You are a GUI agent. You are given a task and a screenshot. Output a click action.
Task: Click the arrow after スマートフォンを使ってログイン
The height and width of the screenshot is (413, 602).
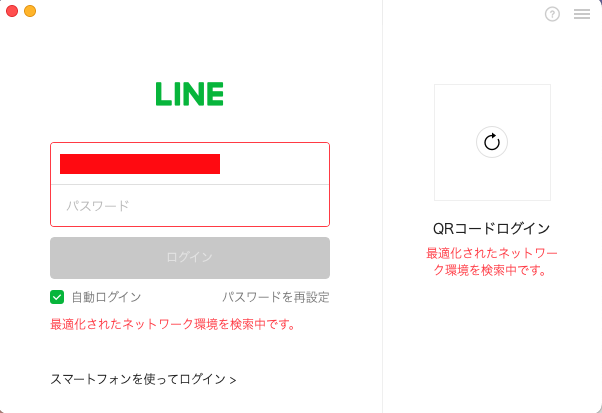pyautogui.click(x=233, y=380)
